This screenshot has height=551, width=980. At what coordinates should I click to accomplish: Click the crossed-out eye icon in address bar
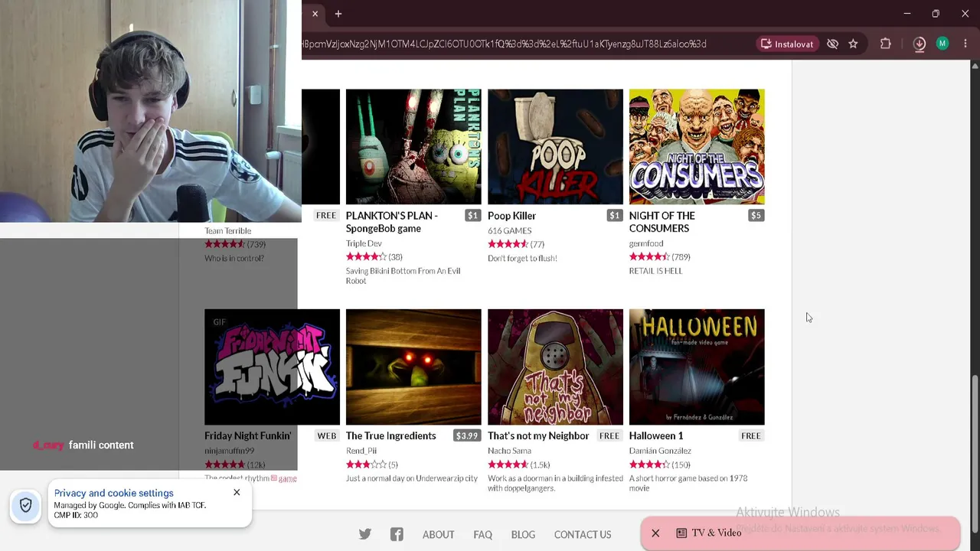832,44
